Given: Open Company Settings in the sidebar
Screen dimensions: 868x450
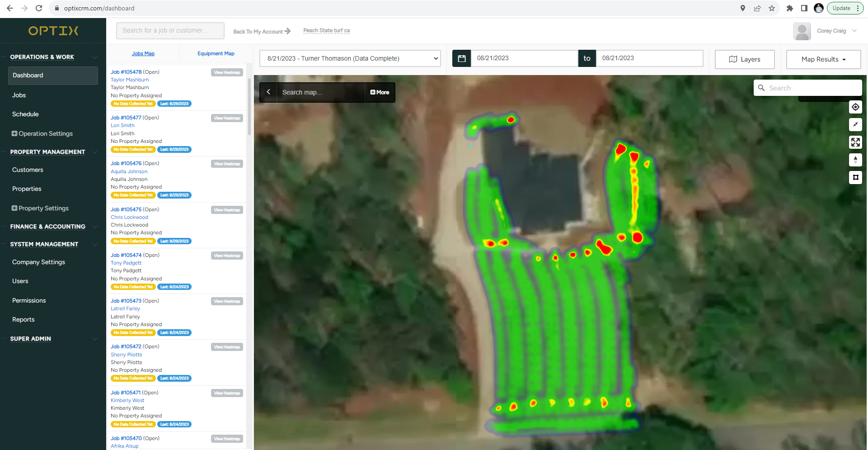Looking at the screenshot, I should tap(38, 262).
